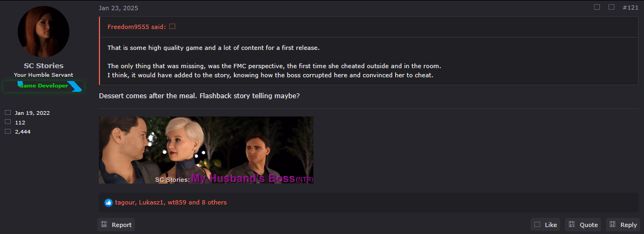The width and height of the screenshot is (644, 234).
Task: Click the bookmark icon beside post #121
Action: pyautogui.click(x=612, y=7)
